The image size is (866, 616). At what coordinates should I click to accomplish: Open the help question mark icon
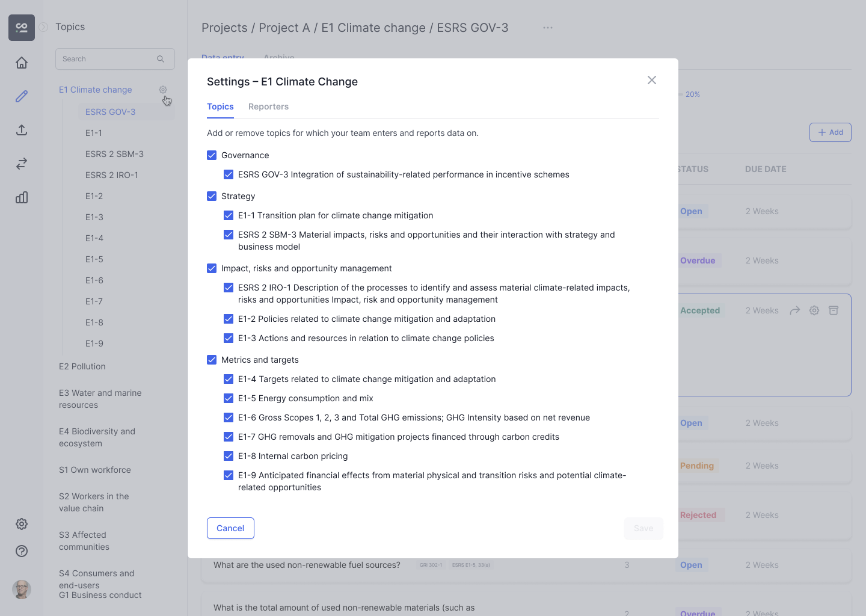click(22, 551)
